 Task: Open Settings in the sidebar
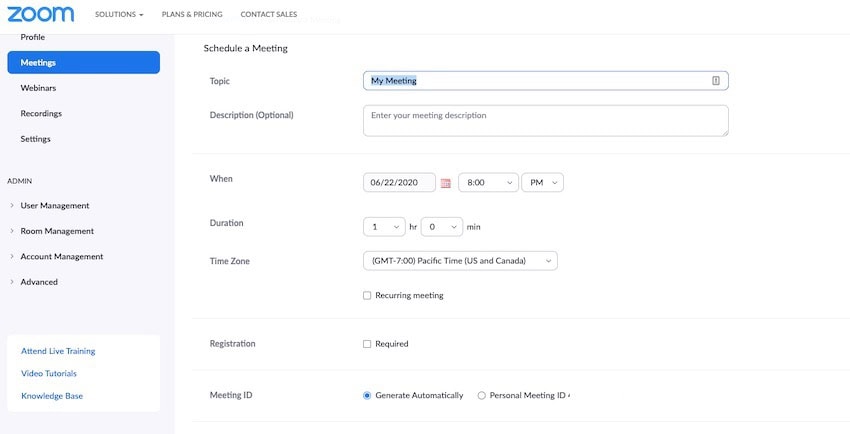(35, 139)
